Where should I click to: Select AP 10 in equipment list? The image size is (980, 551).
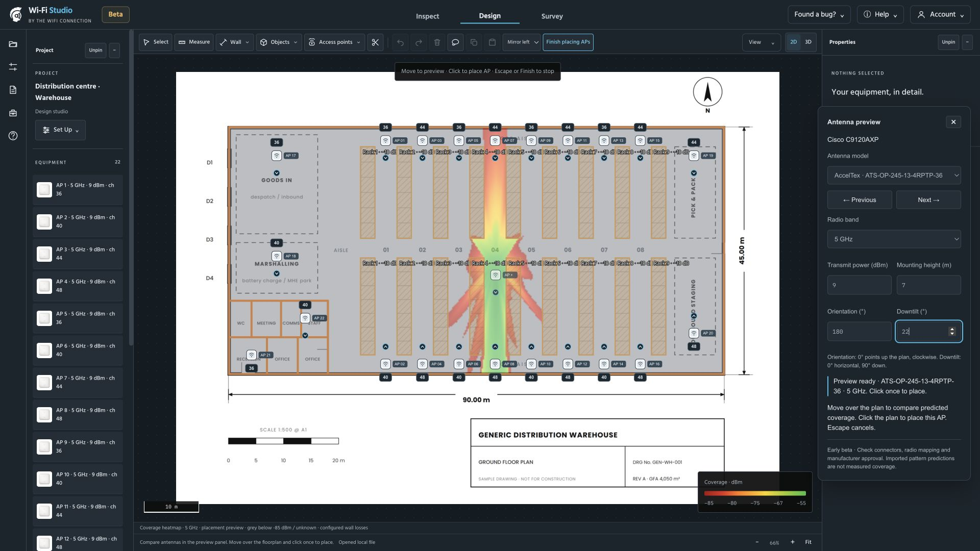coord(78,479)
